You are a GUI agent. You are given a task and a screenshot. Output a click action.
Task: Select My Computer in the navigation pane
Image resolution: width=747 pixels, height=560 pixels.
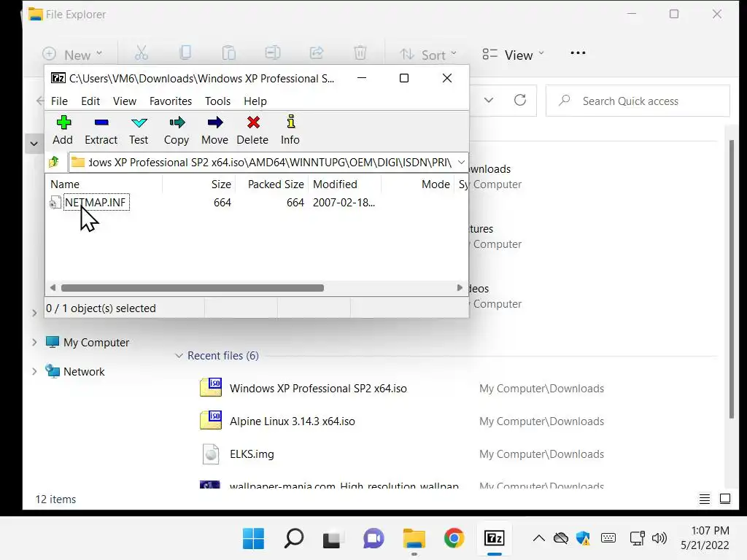pyautogui.click(x=96, y=343)
